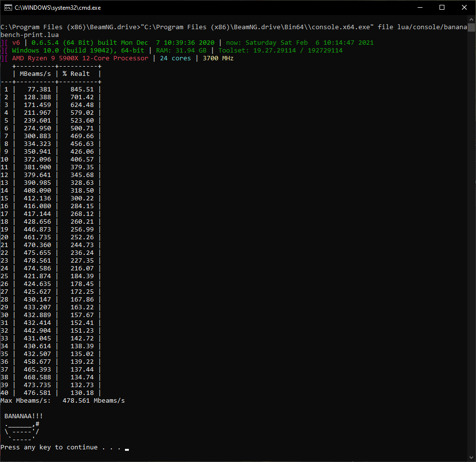
Task: Click the value 421.874 in row 25
Action: click(37, 276)
